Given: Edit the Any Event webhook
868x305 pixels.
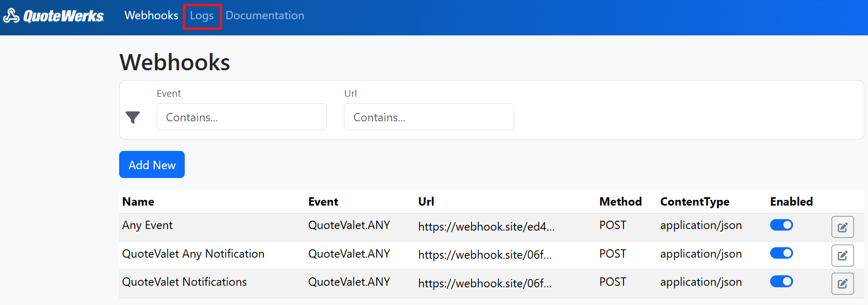Looking at the screenshot, I should (x=842, y=227).
